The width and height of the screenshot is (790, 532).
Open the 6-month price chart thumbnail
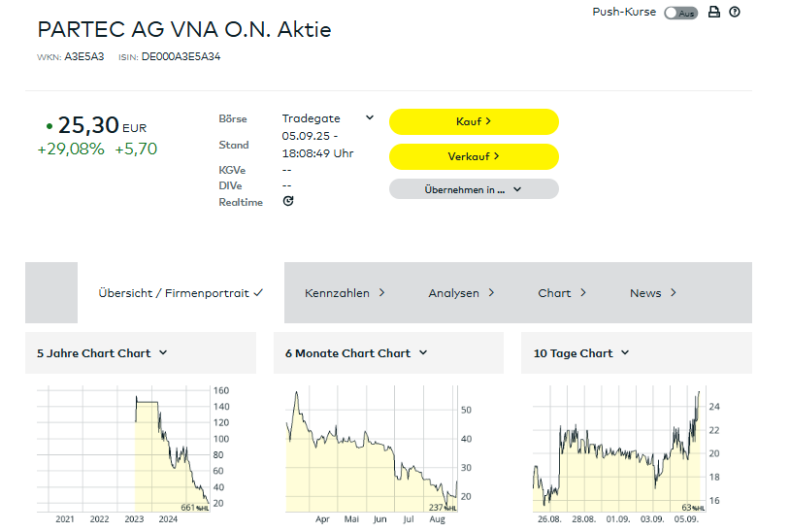[x=379, y=455]
